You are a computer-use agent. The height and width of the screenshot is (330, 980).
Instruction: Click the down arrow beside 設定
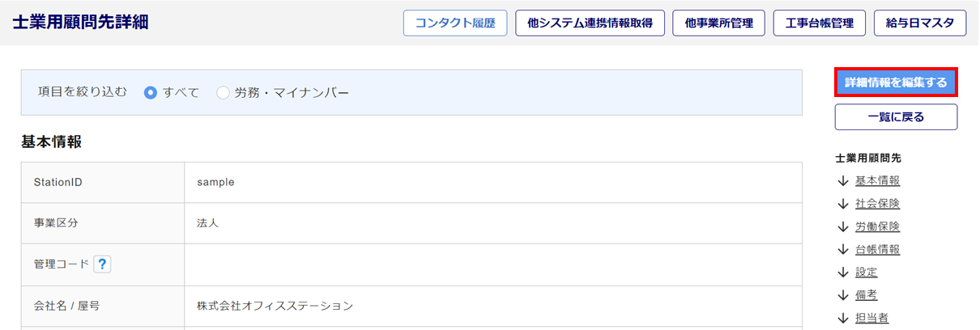843,273
